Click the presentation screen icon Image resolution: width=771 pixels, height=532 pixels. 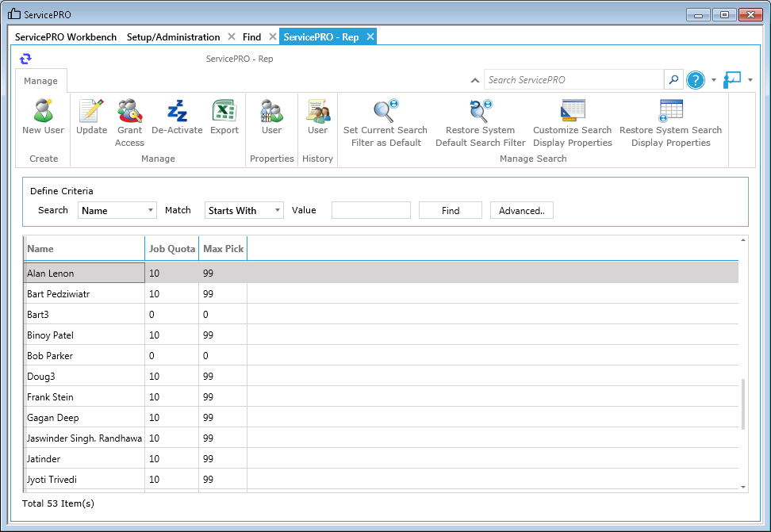731,79
